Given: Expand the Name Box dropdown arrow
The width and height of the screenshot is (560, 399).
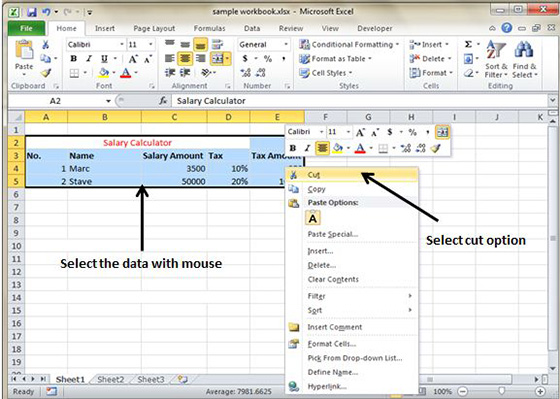Looking at the screenshot, I should [x=108, y=101].
